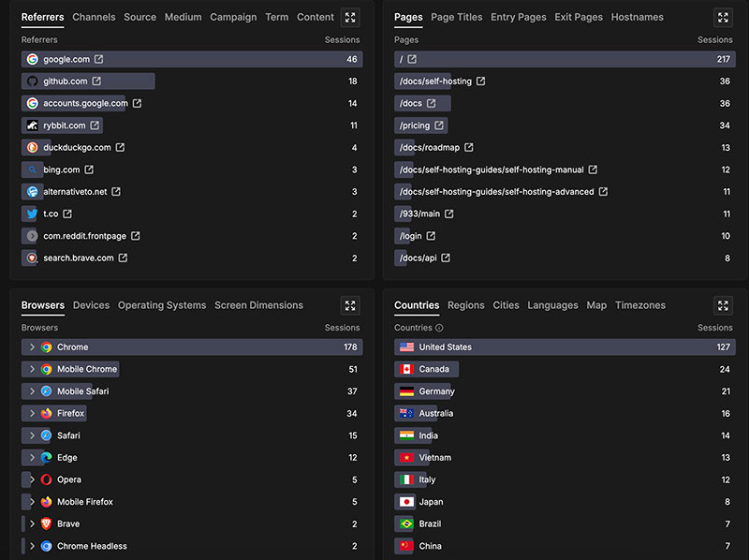Open /docs/api external link icon
The width and height of the screenshot is (749, 560).
[446, 258]
